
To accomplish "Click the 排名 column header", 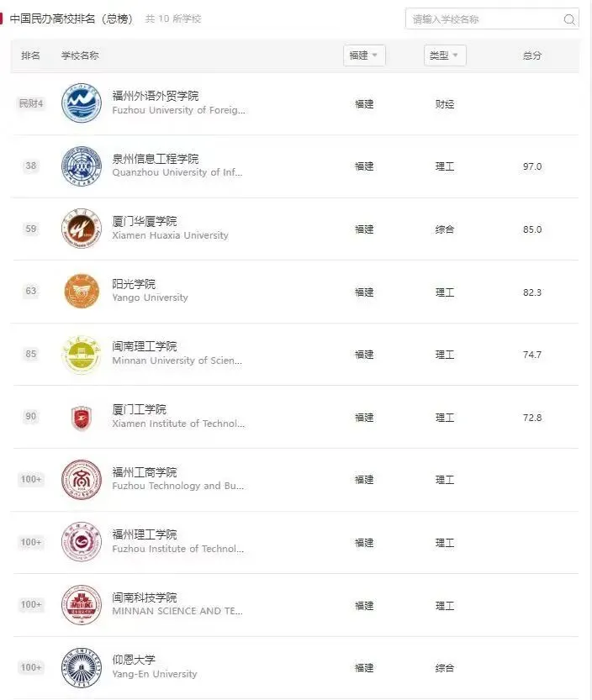I will coord(30,55).
